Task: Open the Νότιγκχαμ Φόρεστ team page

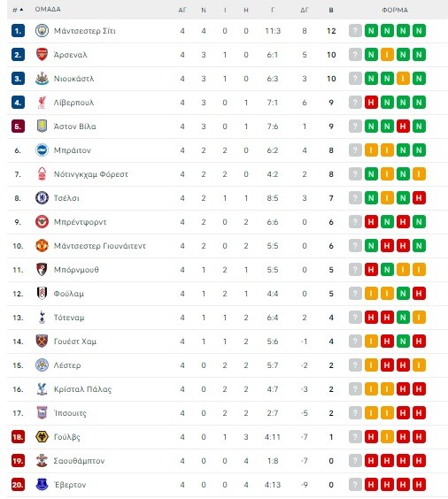Action: coord(90,174)
